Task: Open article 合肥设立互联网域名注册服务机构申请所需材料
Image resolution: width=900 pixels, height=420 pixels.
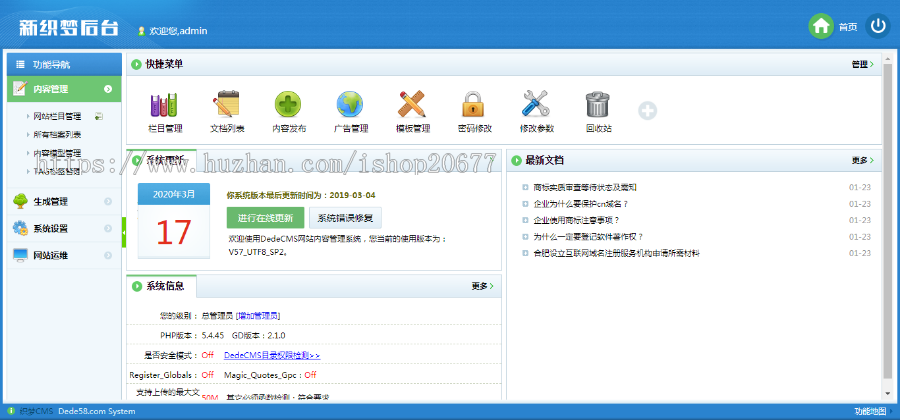Action: point(616,253)
